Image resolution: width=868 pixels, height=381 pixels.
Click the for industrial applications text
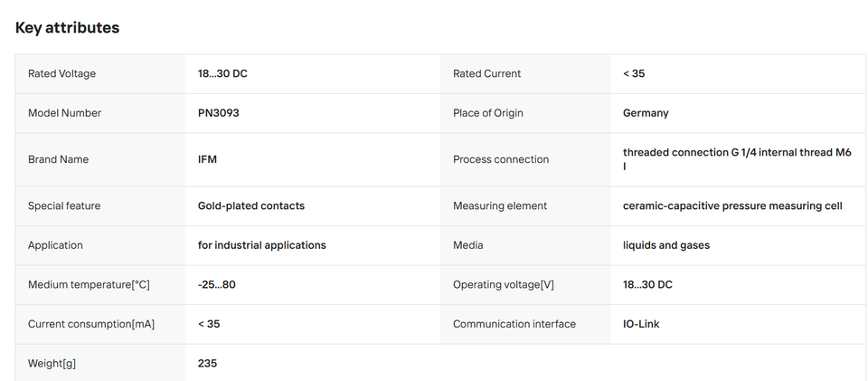click(262, 245)
